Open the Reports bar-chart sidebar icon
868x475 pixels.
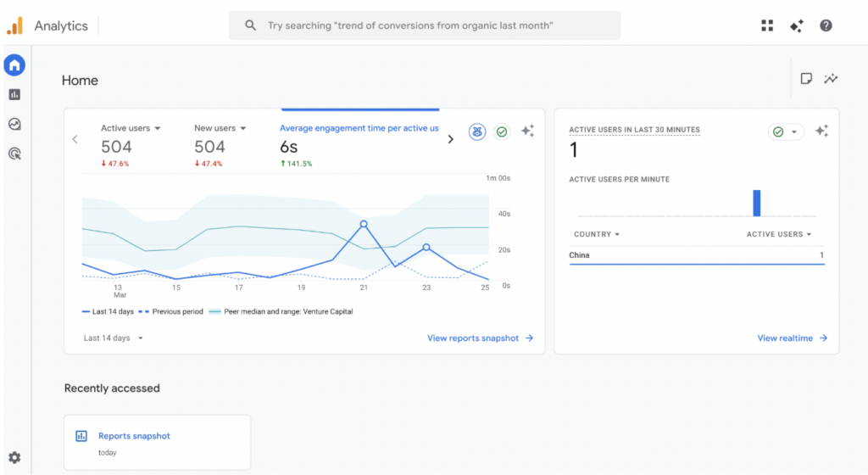coord(15,95)
